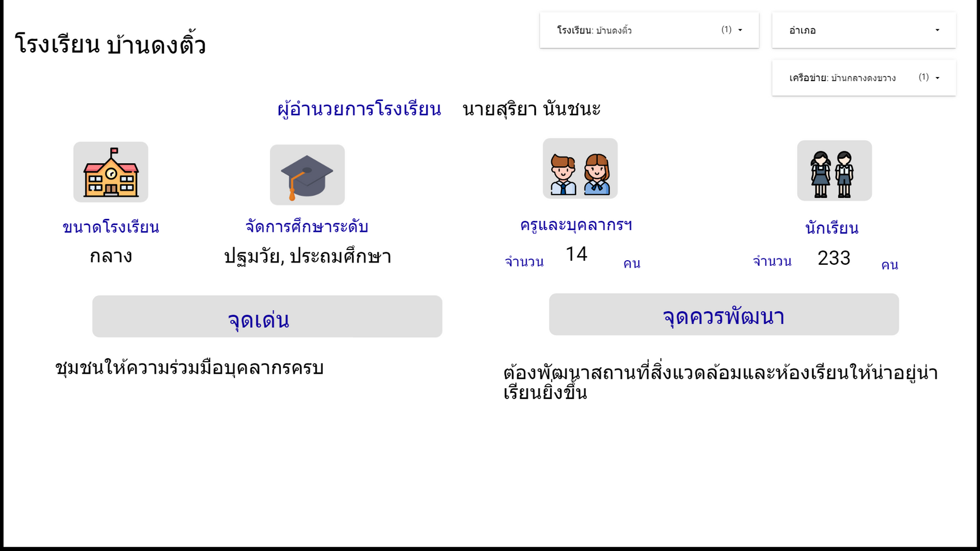This screenshot has height=551, width=980.
Task: Click the ขนาดโรงเรียน label
Action: point(111,227)
